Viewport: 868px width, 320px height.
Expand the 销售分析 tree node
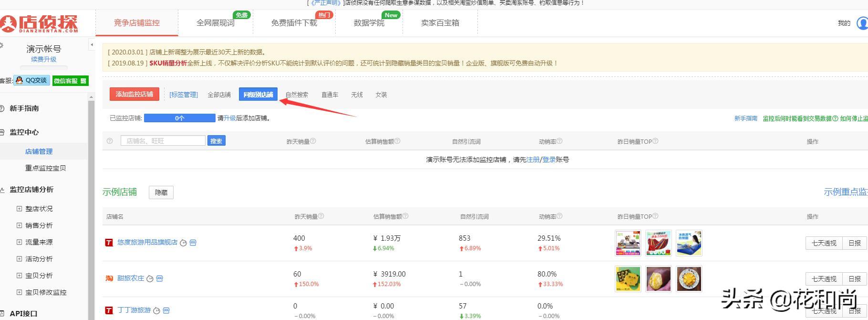pyautogui.click(x=19, y=225)
